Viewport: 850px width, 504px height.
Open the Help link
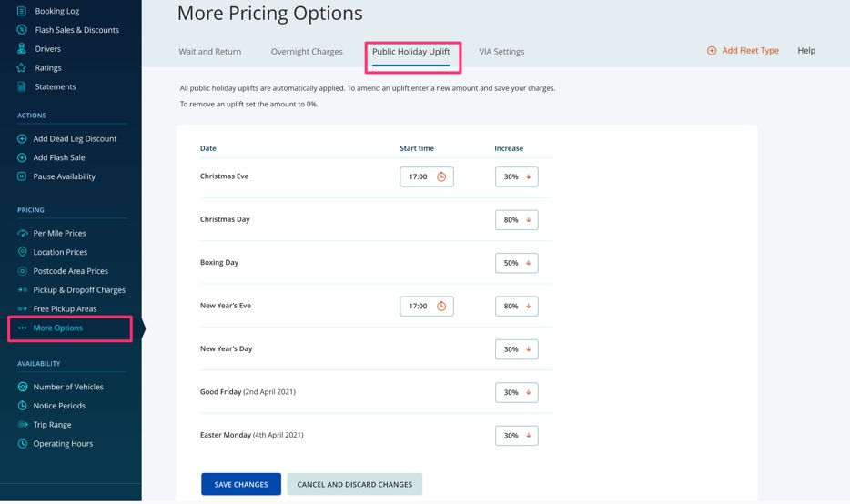click(x=806, y=50)
